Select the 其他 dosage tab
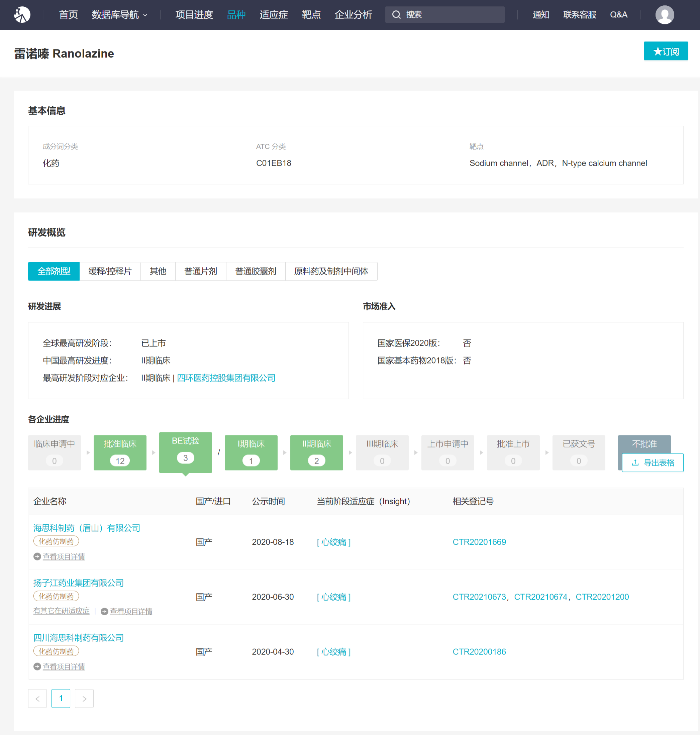The height and width of the screenshot is (735, 700). click(158, 271)
